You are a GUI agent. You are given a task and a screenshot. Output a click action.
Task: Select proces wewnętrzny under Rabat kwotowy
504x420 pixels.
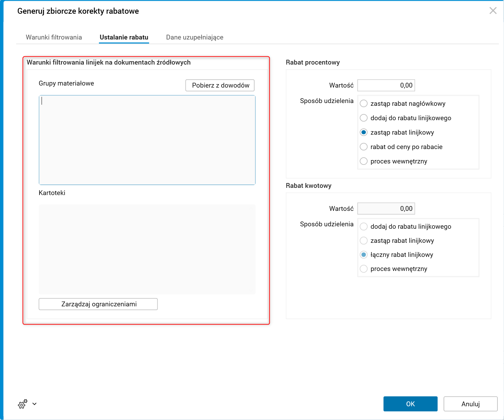tap(364, 269)
